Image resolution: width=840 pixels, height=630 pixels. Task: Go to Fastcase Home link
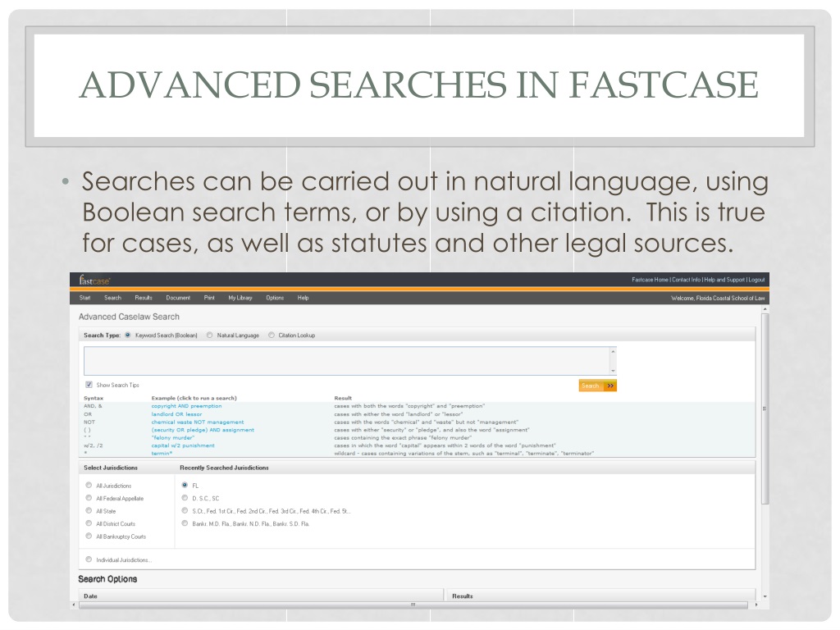click(x=650, y=280)
